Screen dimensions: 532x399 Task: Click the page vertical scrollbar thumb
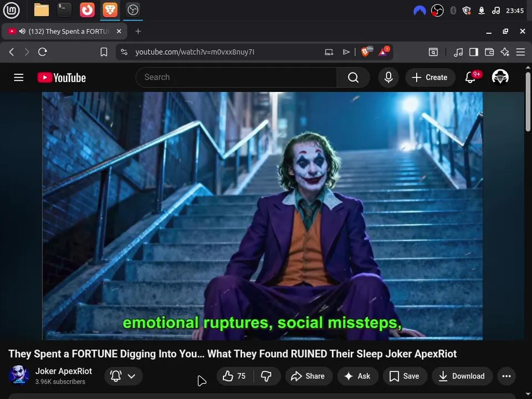[528, 101]
